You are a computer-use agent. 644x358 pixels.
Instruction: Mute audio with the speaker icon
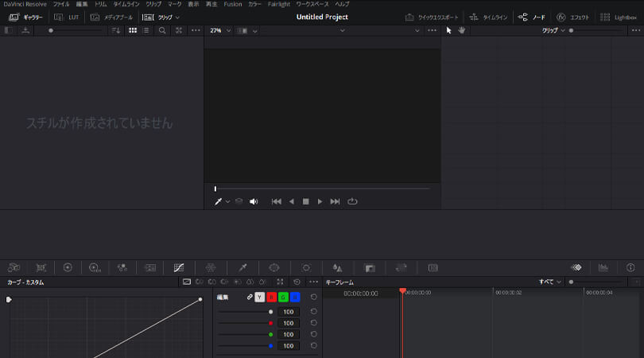tap(254, 202)
